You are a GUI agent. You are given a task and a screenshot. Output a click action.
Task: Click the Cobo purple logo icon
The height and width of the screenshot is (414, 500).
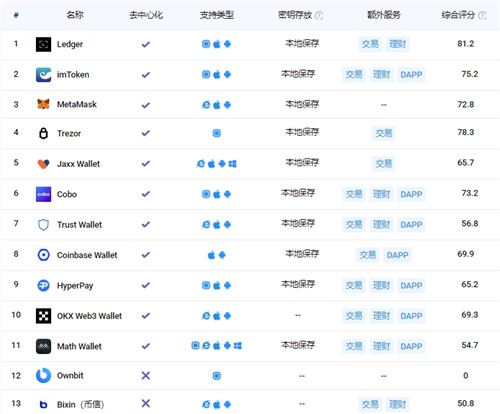click(x=43, y=194)
